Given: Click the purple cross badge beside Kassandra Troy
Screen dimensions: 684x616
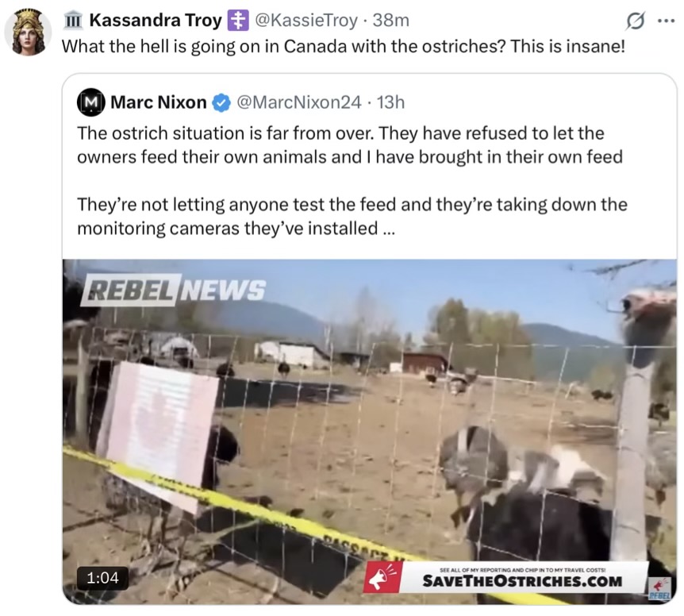Looking at the screenshot, I should (x=238, y=21).
